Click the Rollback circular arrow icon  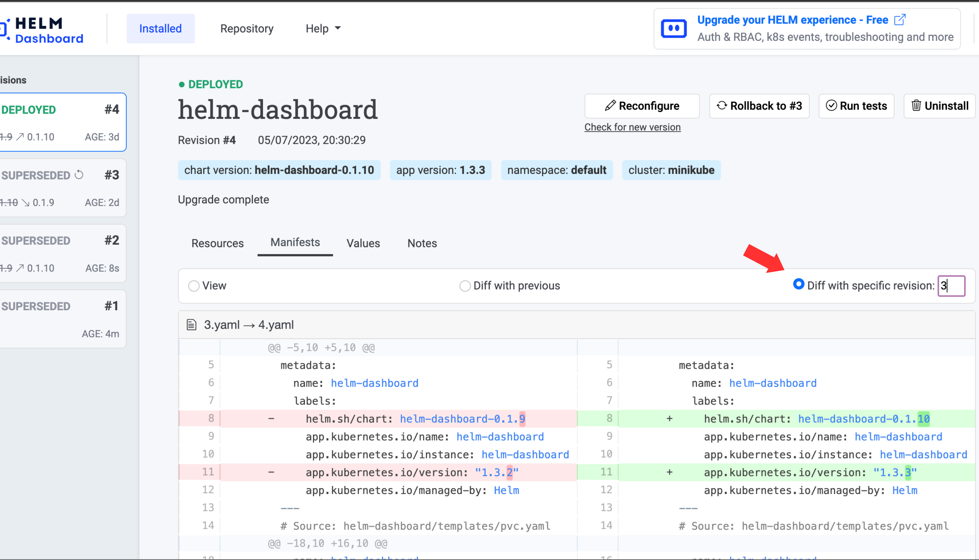coord(722,106)
